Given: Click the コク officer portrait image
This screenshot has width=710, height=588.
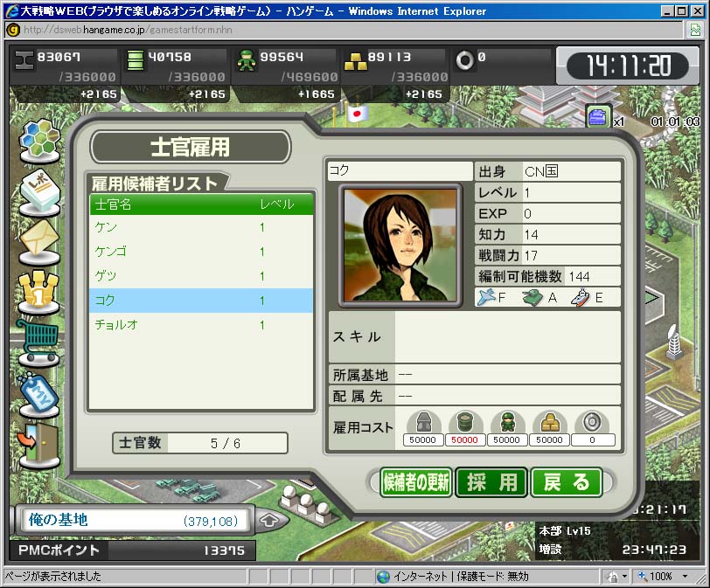Looking at the screenshot, I should coord(401,244).
